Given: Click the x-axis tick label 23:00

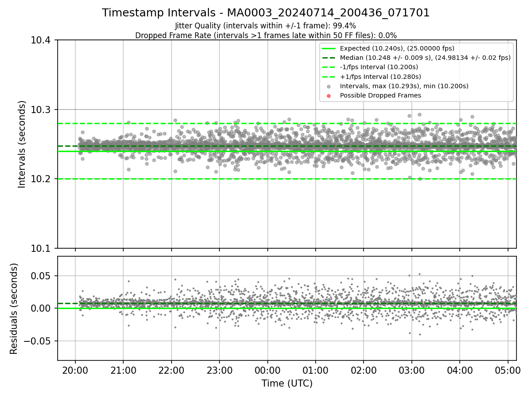Looking at the screenshot, I should pos(219,370).
